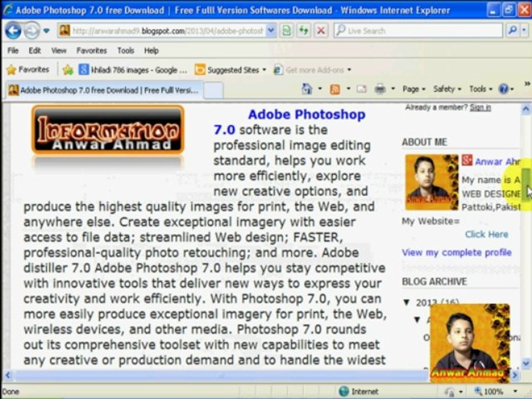Click the Sign in link

click(x=480, y=108)
